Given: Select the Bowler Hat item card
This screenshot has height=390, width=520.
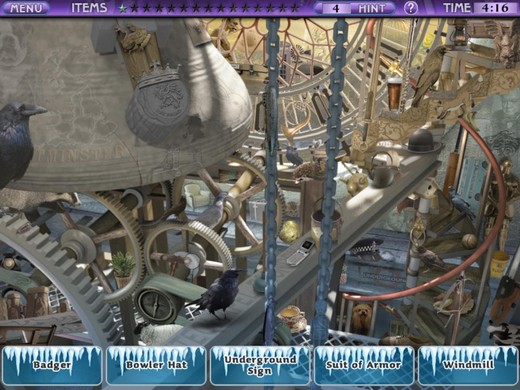Looking at the screenshot, I should [x=156, y=365].
